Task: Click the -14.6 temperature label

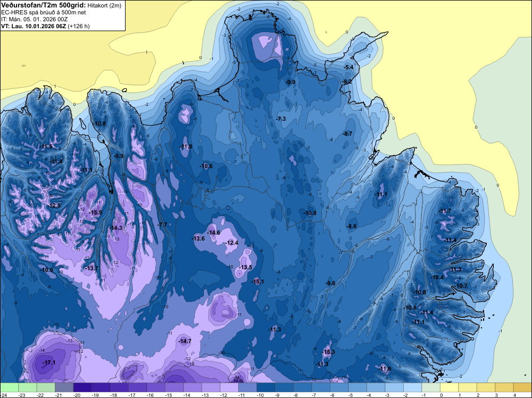Action: [x=214, y=233]
